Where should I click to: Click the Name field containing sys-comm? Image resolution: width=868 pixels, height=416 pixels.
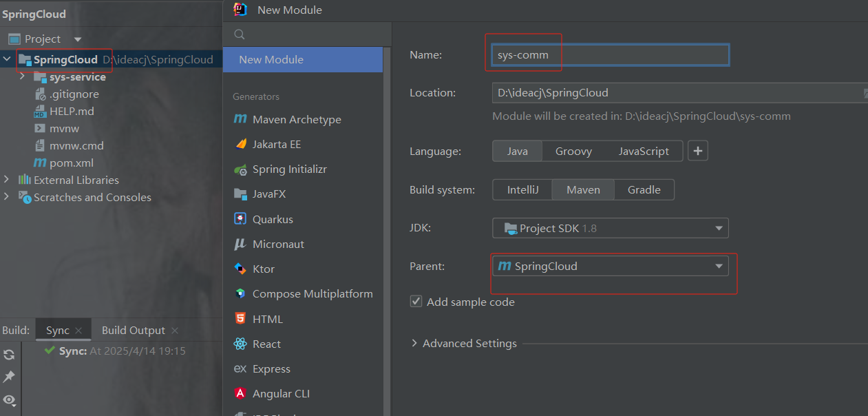(x=611, y=54)
